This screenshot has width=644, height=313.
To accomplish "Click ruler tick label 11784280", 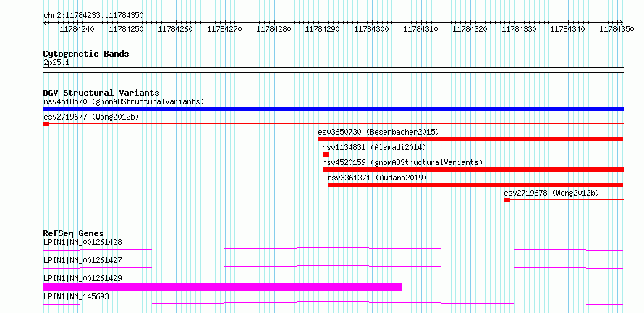I will pos(274,29).
